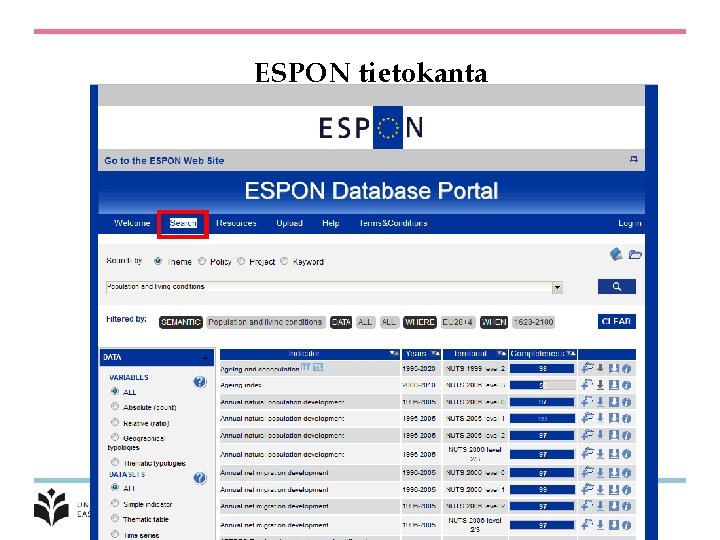Viewport: 720px width, 540px height.
Task: Open the Terms&Conditions tab
Action: (394, 223)
